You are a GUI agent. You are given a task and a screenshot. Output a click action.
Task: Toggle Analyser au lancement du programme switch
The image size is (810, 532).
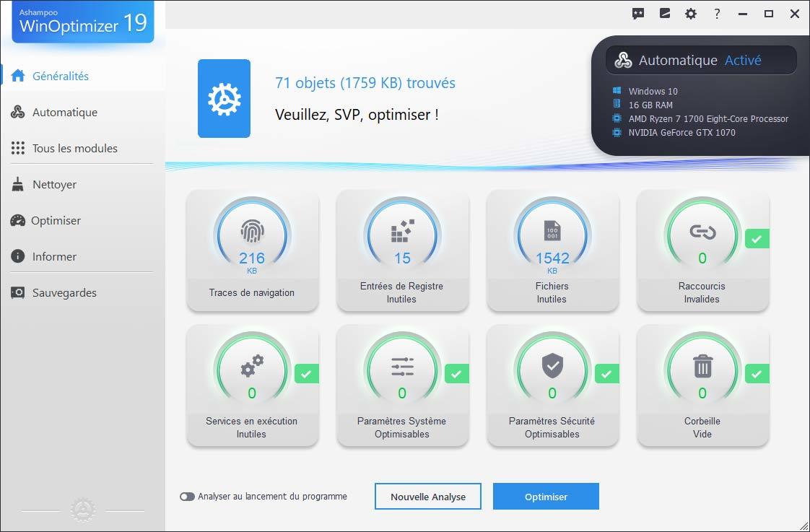187,497
